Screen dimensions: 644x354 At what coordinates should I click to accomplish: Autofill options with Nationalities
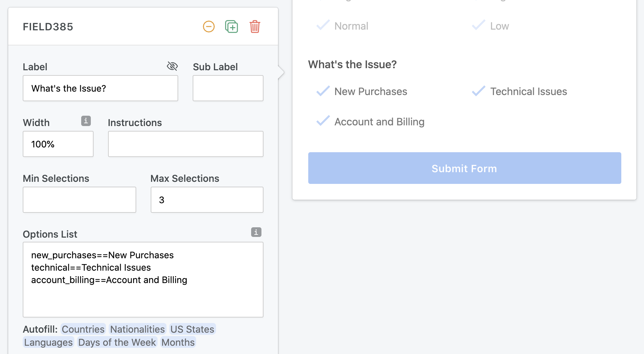pyautogui.click(x=138, y=329)
